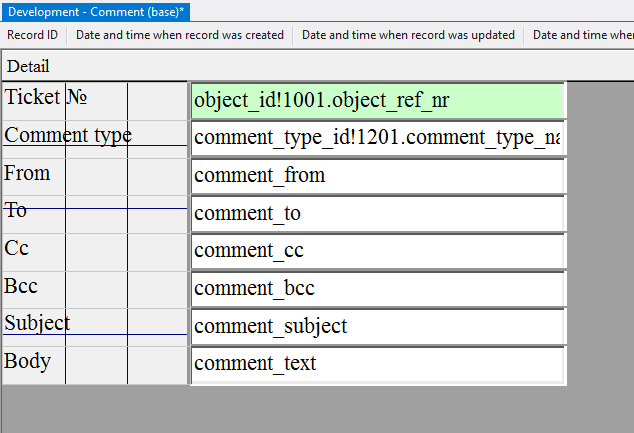Click the comment_bcc field

point(377,289)
